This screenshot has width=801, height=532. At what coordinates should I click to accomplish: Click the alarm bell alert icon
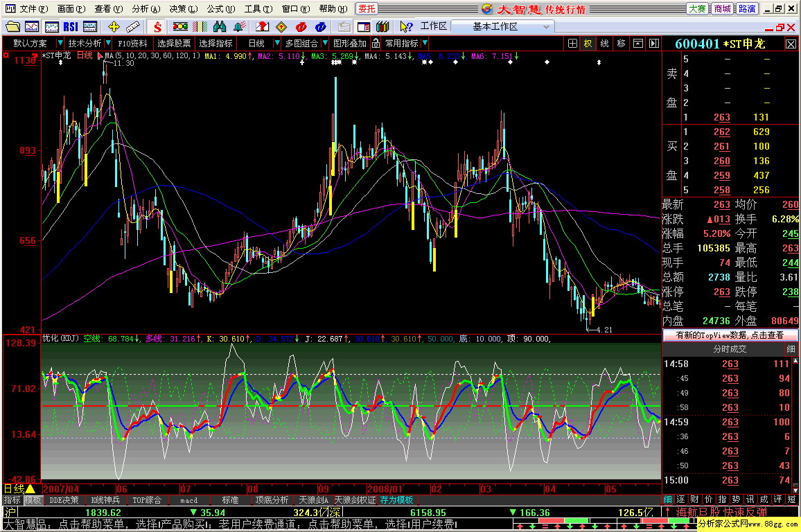tap(239, 26)
